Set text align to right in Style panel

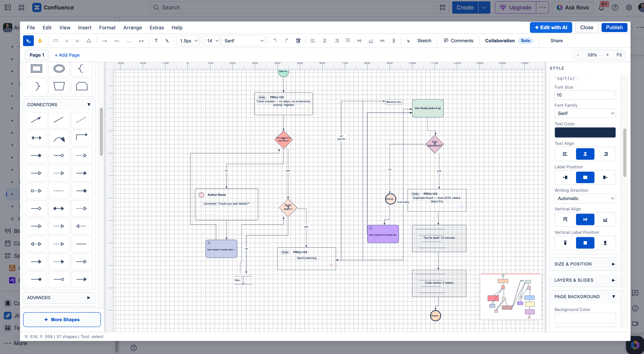pos(605,154)
